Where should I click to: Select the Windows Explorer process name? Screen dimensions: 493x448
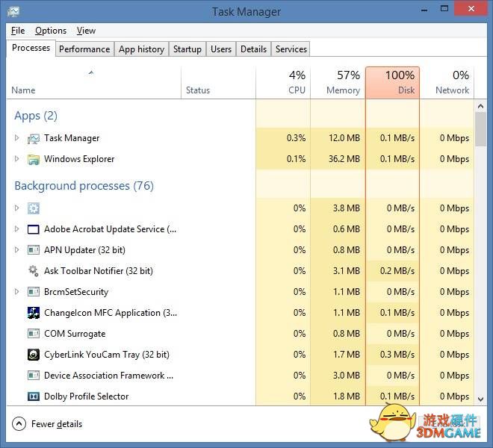[x=79, y=159]
